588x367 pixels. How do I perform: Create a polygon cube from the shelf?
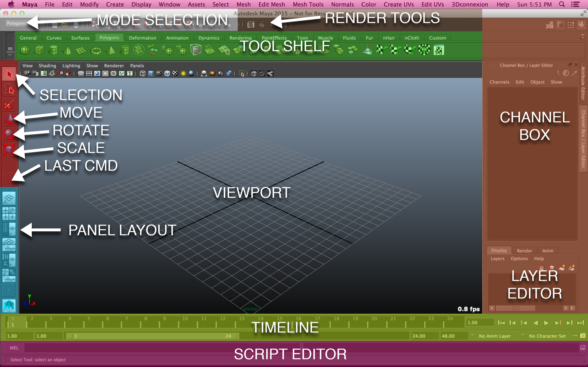[x=39, y=50]
